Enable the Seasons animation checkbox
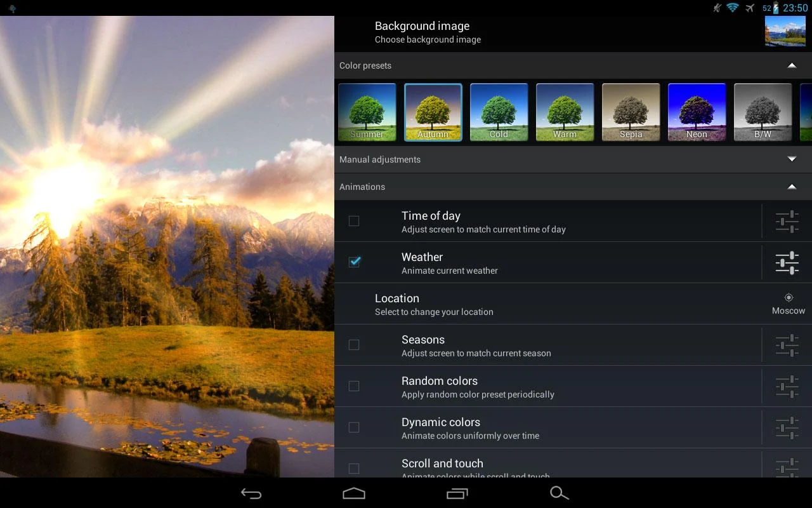Screen dimensions: 812x508 [x=353, y=345]
